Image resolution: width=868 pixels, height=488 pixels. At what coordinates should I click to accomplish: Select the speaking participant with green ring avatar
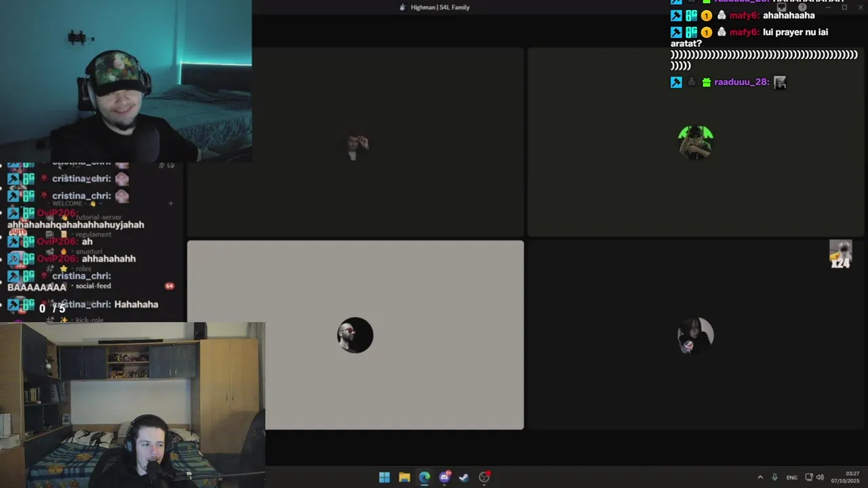[696, 142]
